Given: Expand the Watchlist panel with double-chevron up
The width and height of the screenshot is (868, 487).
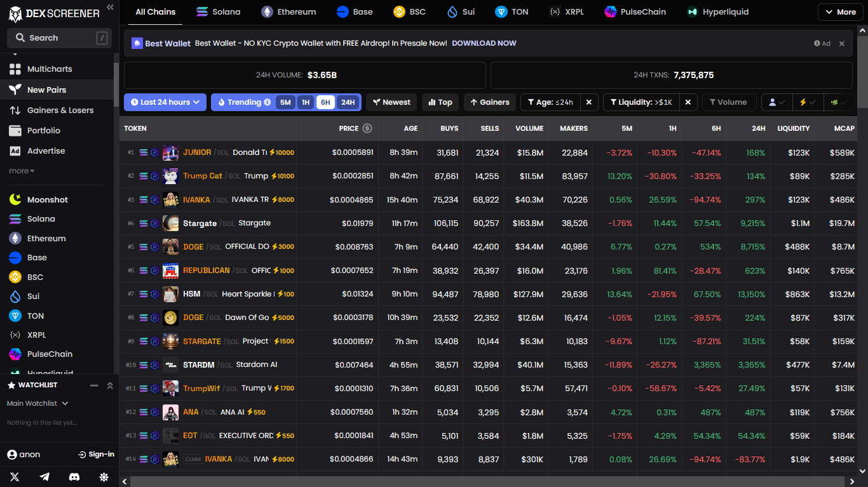Looking at the screenshot, I should (x=109, y=385).
